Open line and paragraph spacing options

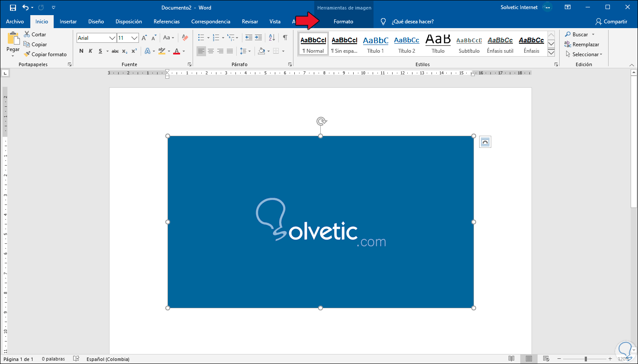point(243,51)
